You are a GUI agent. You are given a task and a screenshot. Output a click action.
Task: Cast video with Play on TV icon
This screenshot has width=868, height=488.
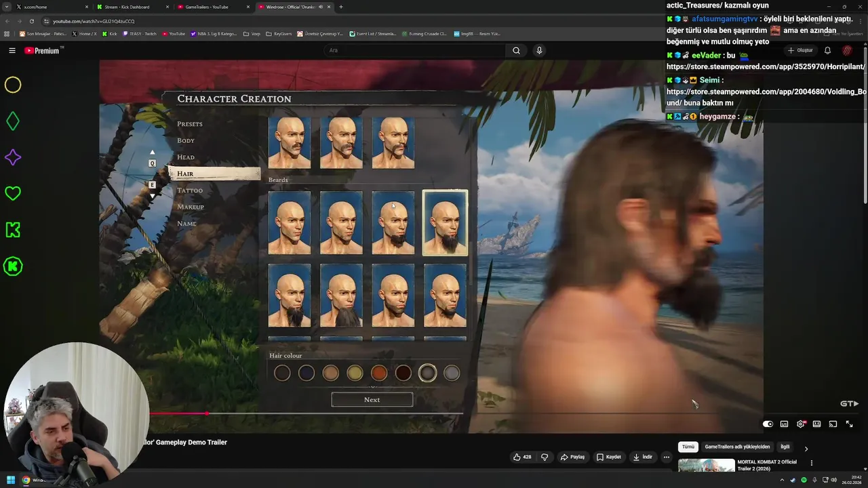click(833, 424)
